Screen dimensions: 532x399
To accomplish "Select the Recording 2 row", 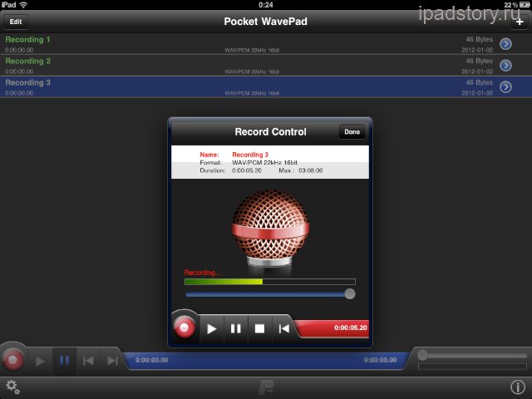I will coord(266,65).
